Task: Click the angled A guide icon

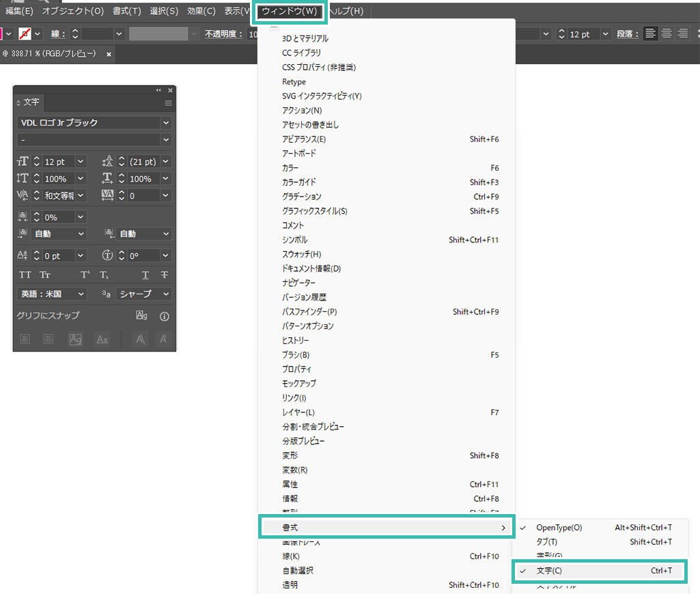Action: coord(140,339)
